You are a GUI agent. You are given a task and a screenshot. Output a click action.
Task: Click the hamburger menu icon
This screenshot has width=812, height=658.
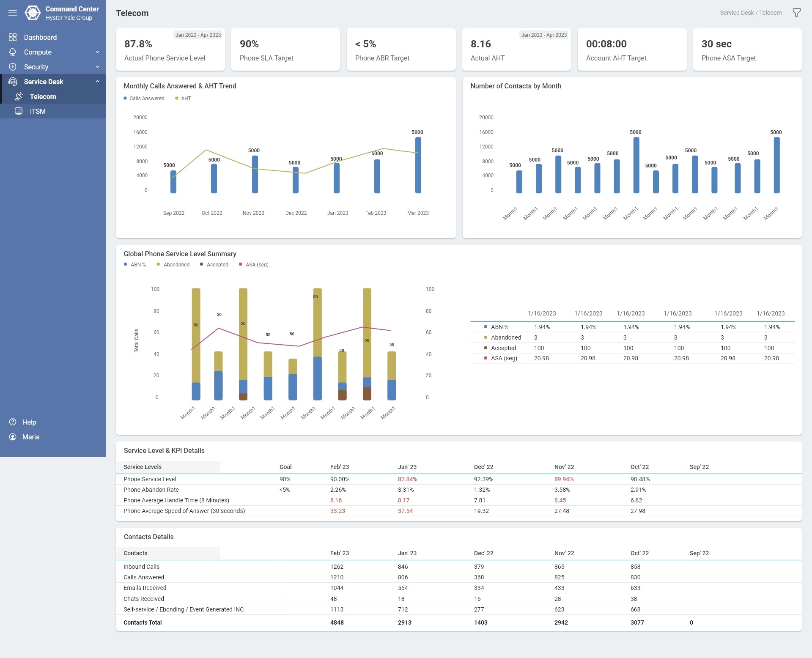[x=13, y=13]
